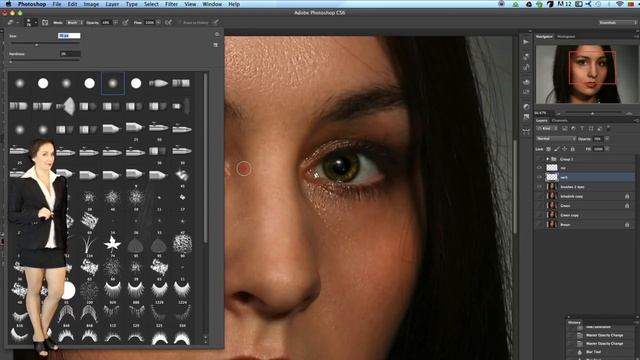Select the blue-outlined soft round brush preset

(113, 83)
